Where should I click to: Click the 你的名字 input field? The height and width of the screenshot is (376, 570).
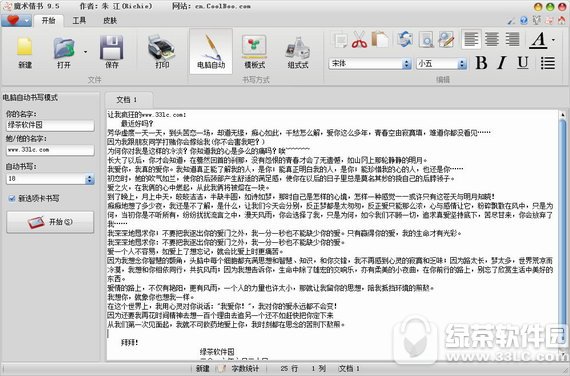(x=50, y=125)
